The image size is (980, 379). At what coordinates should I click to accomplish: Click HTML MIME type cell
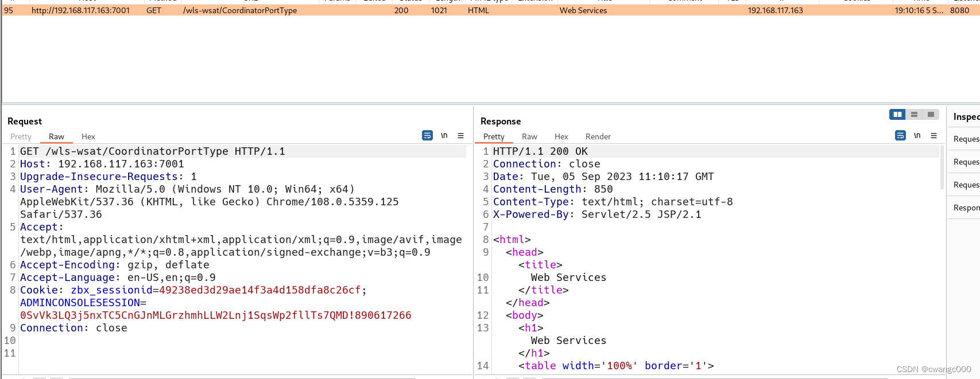pos(478,10)
